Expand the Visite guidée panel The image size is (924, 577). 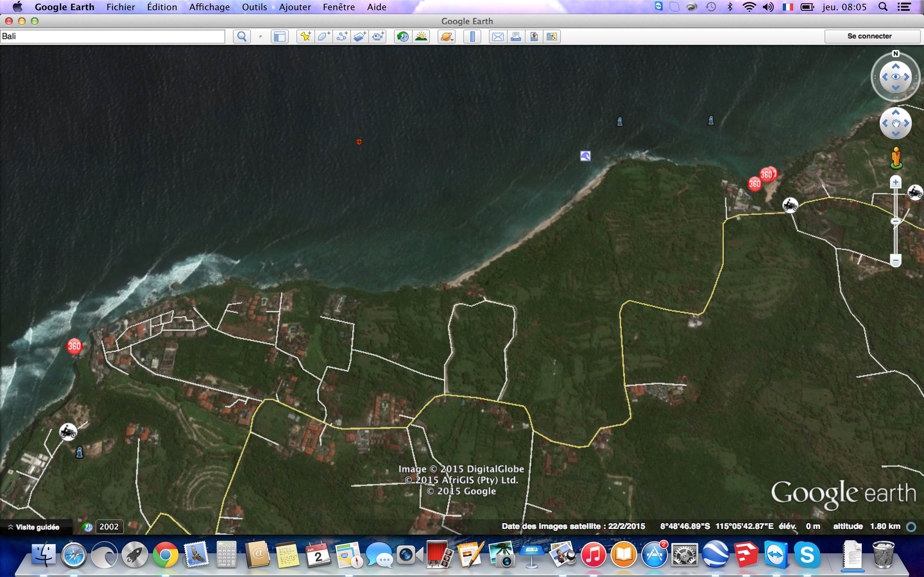[x=34, y=527]
